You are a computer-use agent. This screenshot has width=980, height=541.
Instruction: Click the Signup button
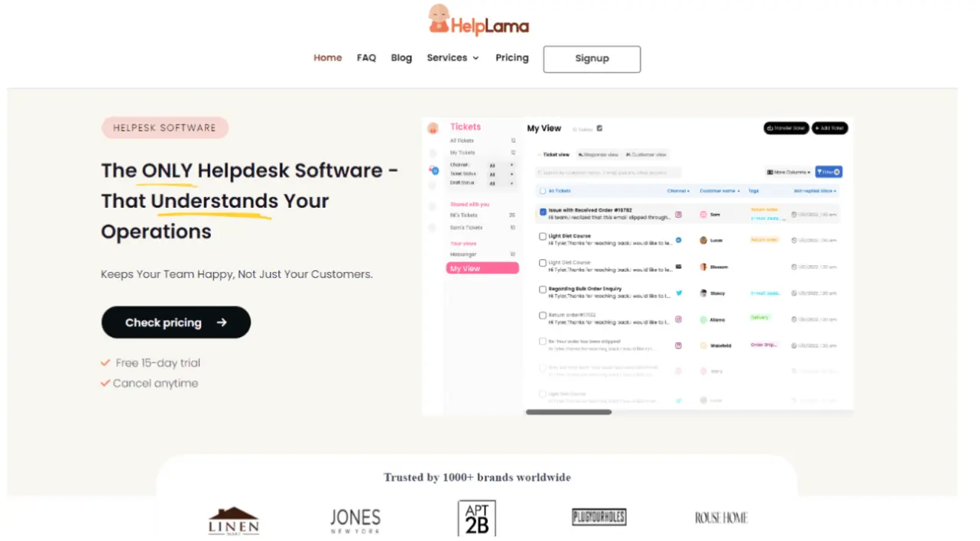coord(592,59)
